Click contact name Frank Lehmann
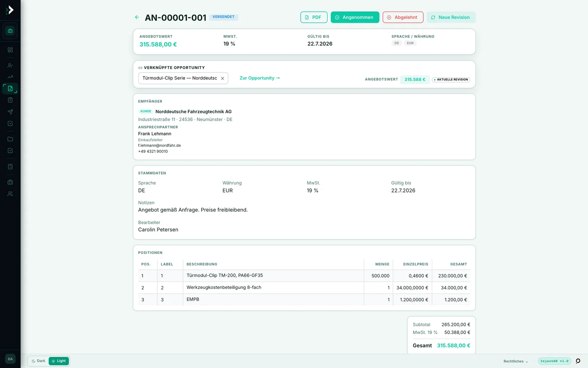Screen dimensions: 588x368 pos(155,134)
